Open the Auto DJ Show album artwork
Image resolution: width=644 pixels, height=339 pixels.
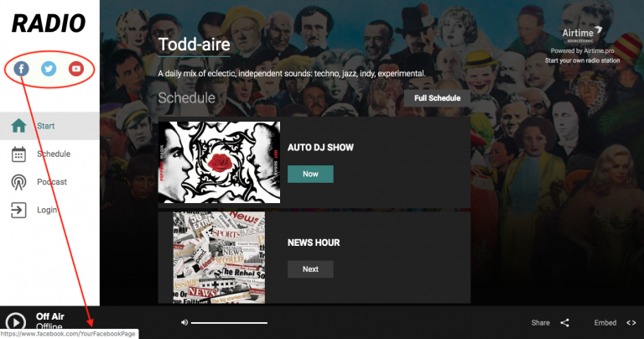220,162
